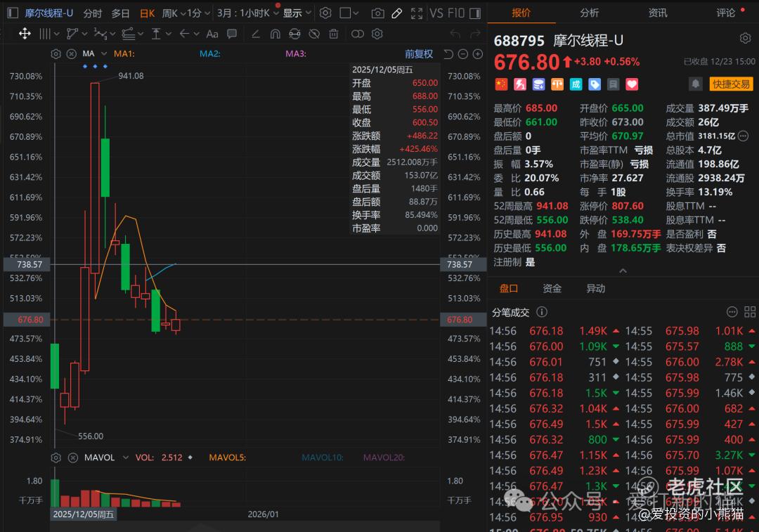Enter fullscreen chart mode
This screenshot has height=532, width=759.
tap(416, 13)
